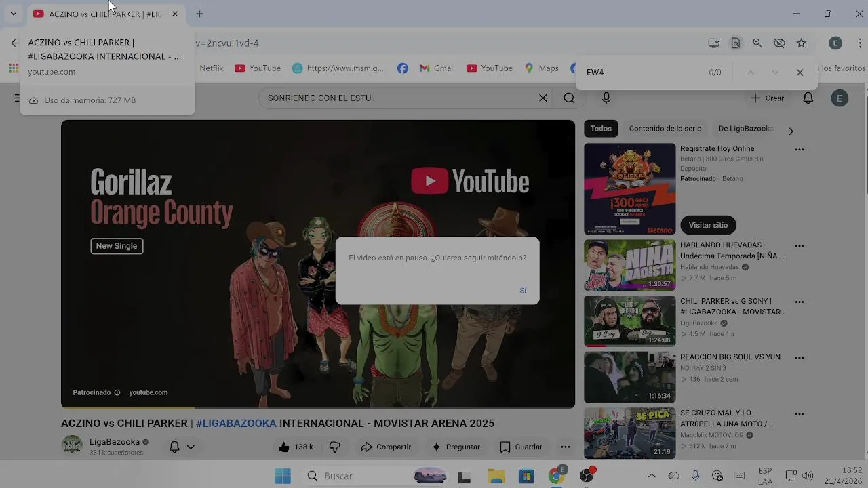Open the first YouTube bookmark
This screenshot has width=868, height=488.
pos(258,68)
